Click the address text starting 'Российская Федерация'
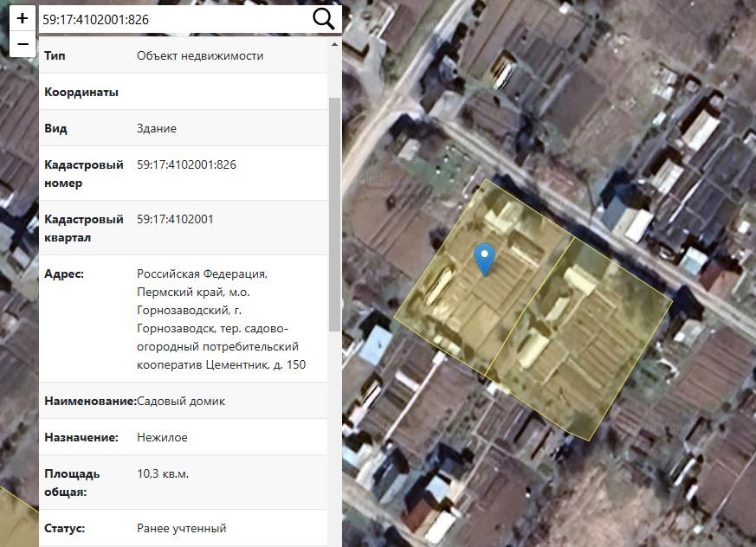 [222, 319]
